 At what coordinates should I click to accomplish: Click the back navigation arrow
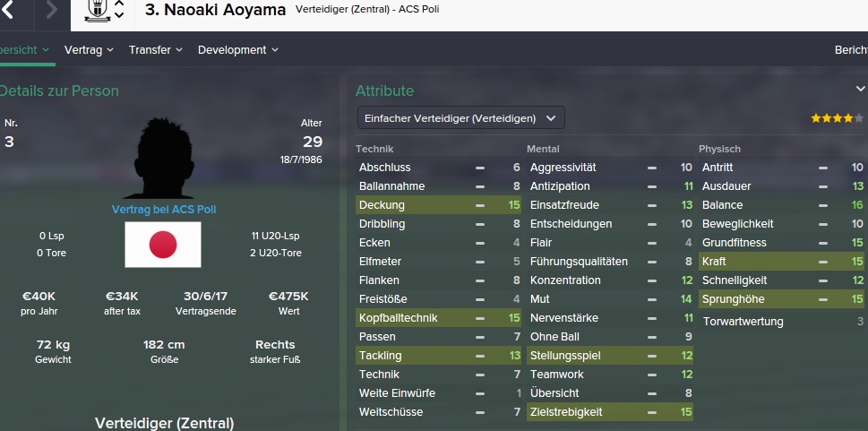tap(9, 11)
